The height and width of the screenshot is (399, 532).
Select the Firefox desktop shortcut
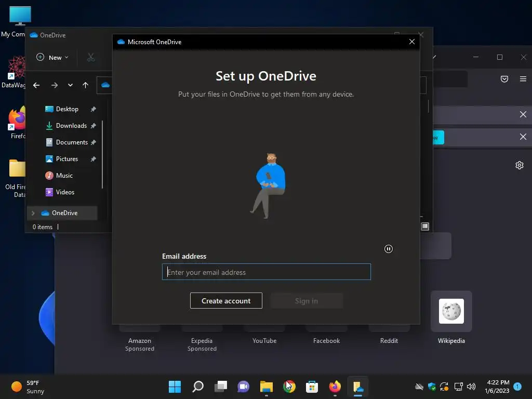17,123
